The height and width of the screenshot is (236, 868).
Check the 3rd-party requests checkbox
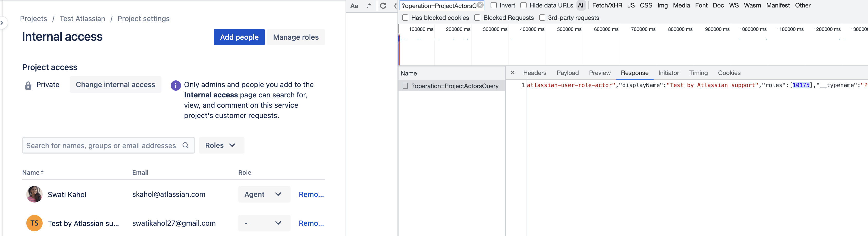click(x=542, y=17)
